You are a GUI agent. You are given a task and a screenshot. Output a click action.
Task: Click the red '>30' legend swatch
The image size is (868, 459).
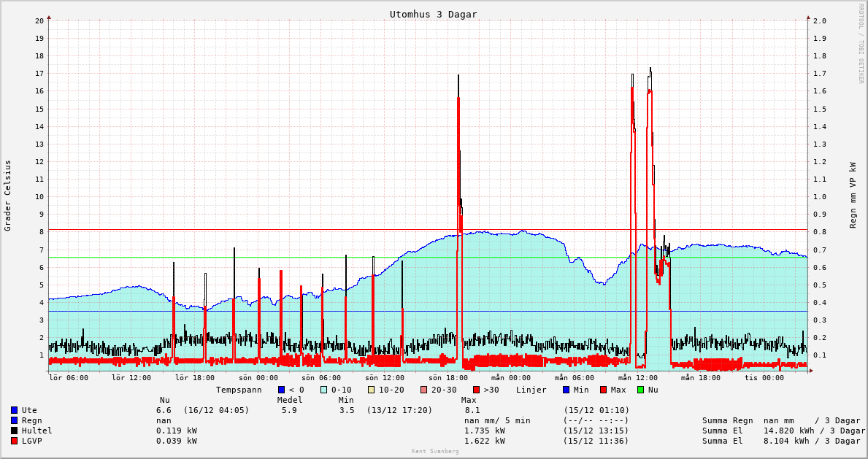476,390
